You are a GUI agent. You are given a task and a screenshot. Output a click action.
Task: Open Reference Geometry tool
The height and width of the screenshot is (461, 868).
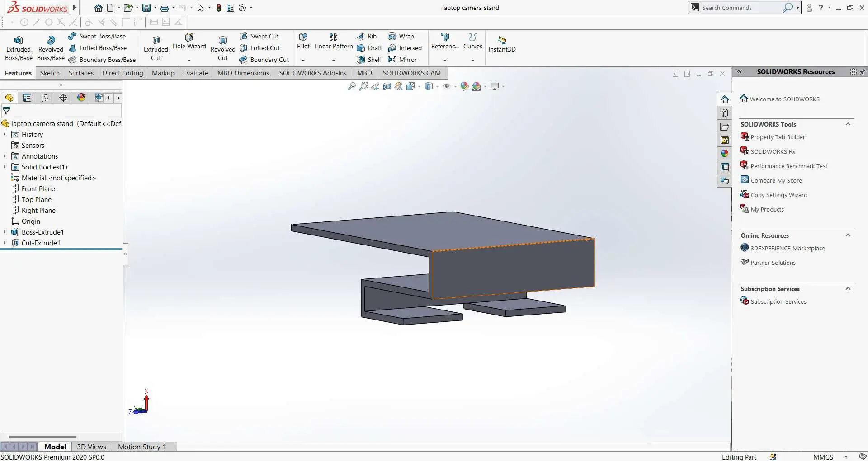pyautogui.click(x=445, y=41)
